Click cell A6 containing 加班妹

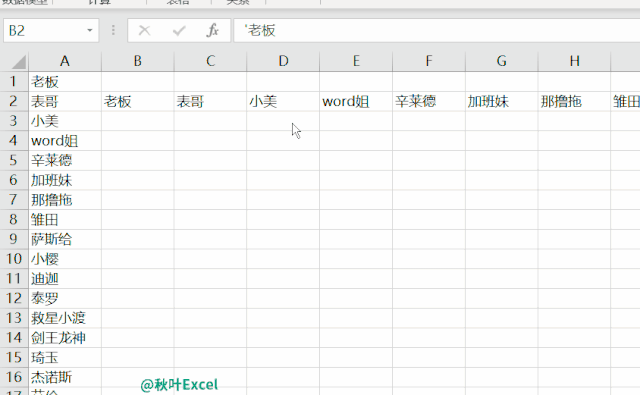tap(65, 180)
